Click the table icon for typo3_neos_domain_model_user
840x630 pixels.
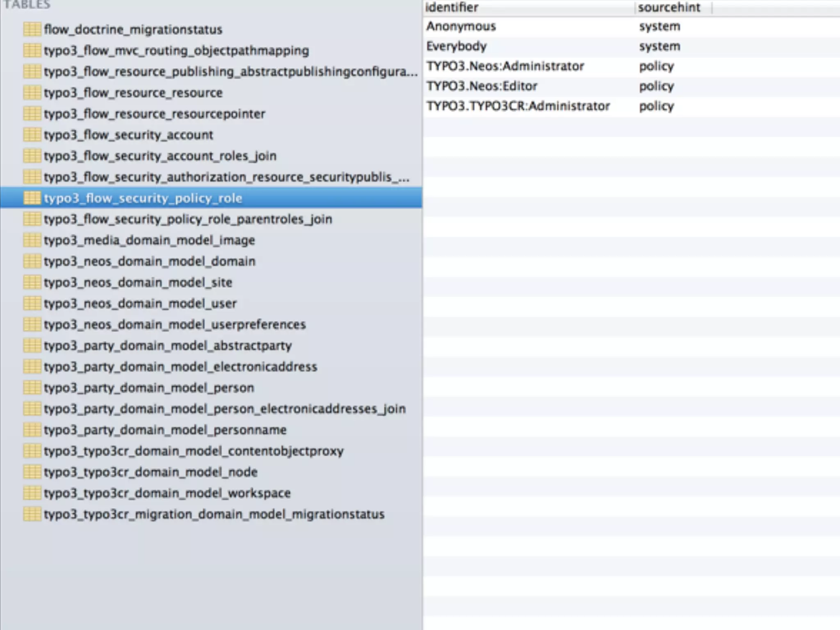(x=32, y=304)
